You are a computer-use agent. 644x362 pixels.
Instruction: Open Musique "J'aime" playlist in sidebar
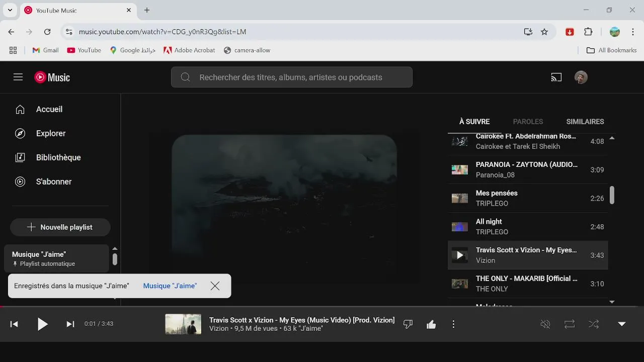point(56,258)
